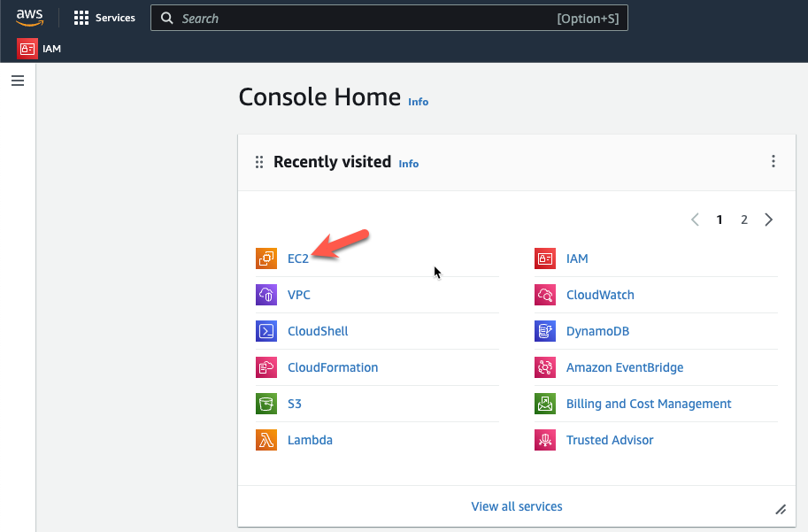Focus the top Search input field
The image size is (808, 532).
coord(389,18)
